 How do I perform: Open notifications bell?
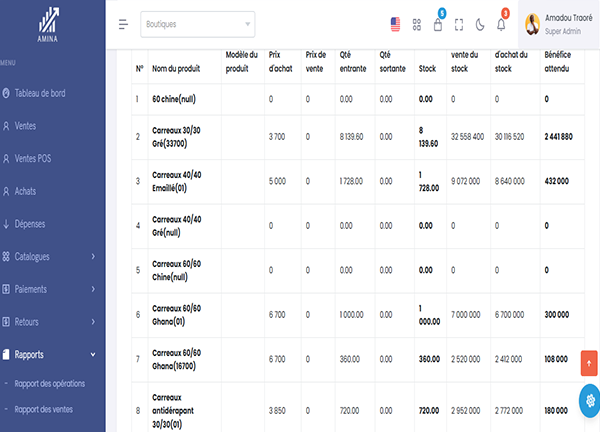tap(501, 24)
